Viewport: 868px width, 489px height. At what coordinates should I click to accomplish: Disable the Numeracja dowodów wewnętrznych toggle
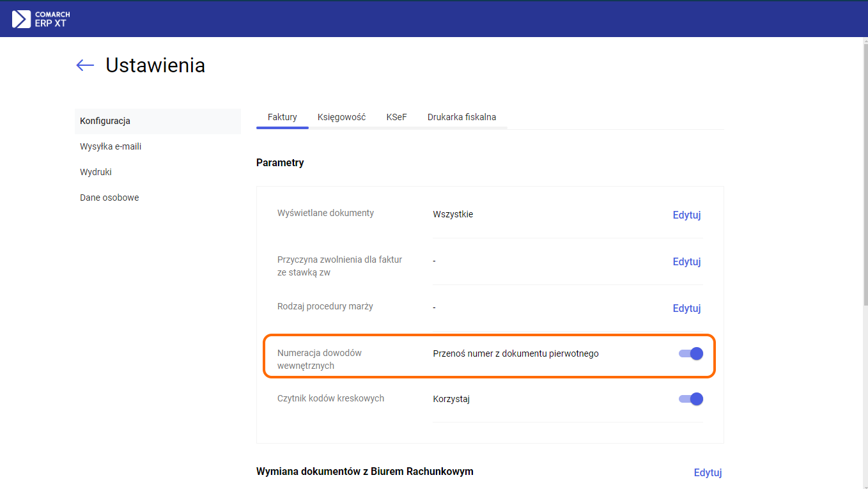click(x=691, y=353)
